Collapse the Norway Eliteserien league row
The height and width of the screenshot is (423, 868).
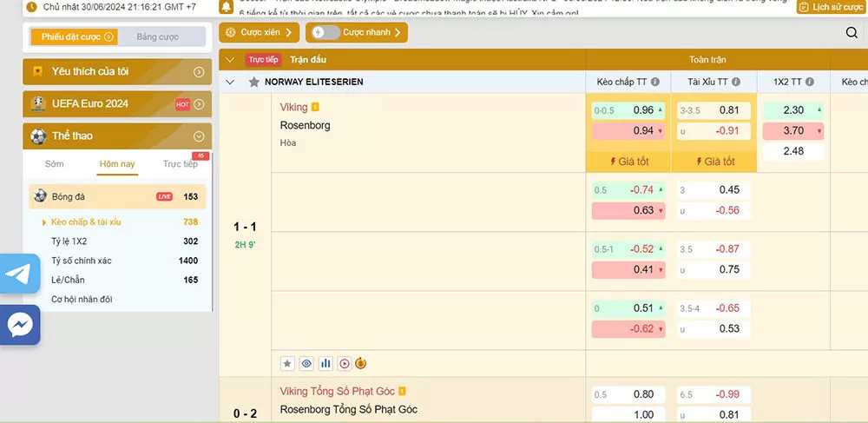tap(230, 83)
